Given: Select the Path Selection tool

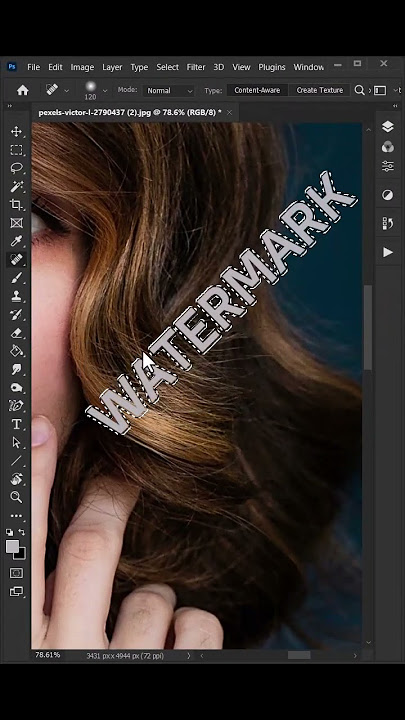Looking at the screenshot, I should point(17,442).
